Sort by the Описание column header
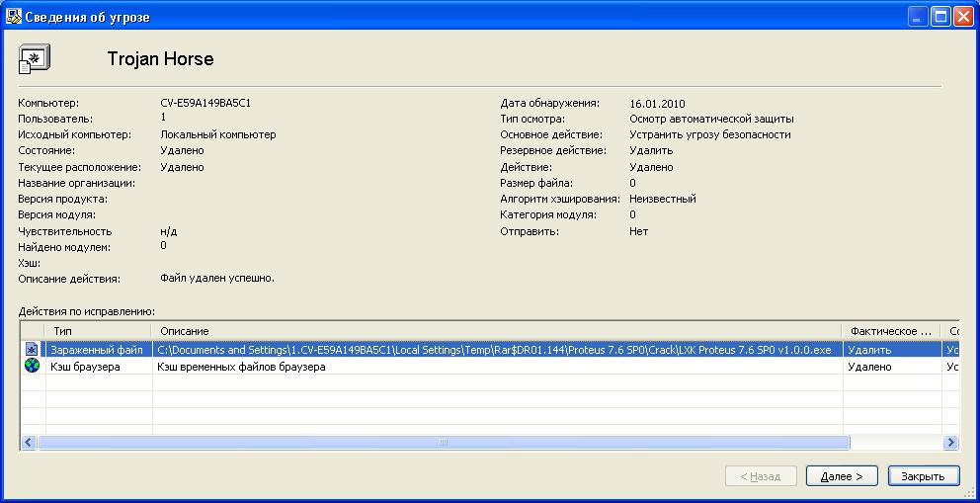This screenshot has height=503, width=980. point(494,331)
